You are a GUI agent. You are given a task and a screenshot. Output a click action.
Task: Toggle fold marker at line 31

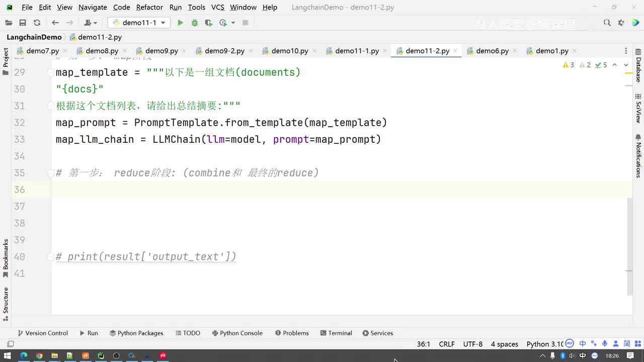(51, 106)
